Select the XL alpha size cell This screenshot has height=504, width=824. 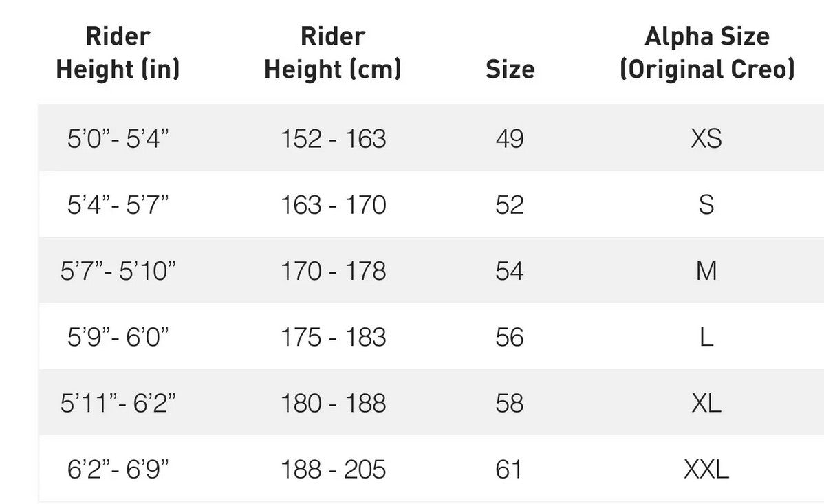706,403
